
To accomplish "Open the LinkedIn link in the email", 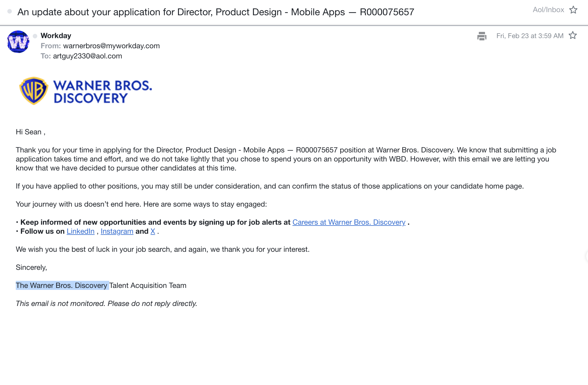I will tap(80, 231).
